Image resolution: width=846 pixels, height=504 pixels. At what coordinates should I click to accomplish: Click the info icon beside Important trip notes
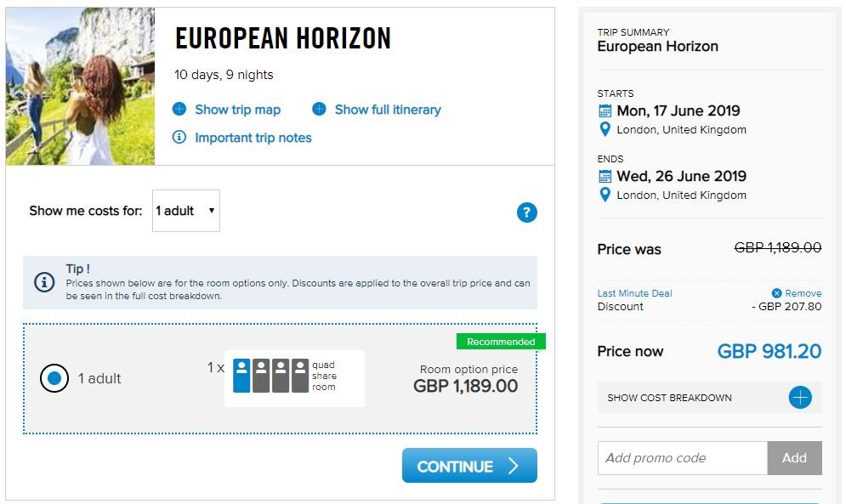[179, 137]
